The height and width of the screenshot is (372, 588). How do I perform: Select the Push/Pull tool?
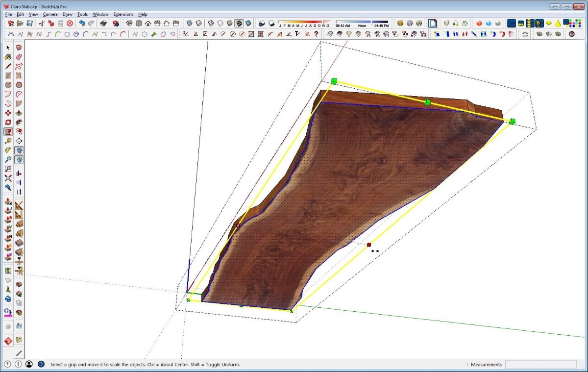tap(19, 113)
